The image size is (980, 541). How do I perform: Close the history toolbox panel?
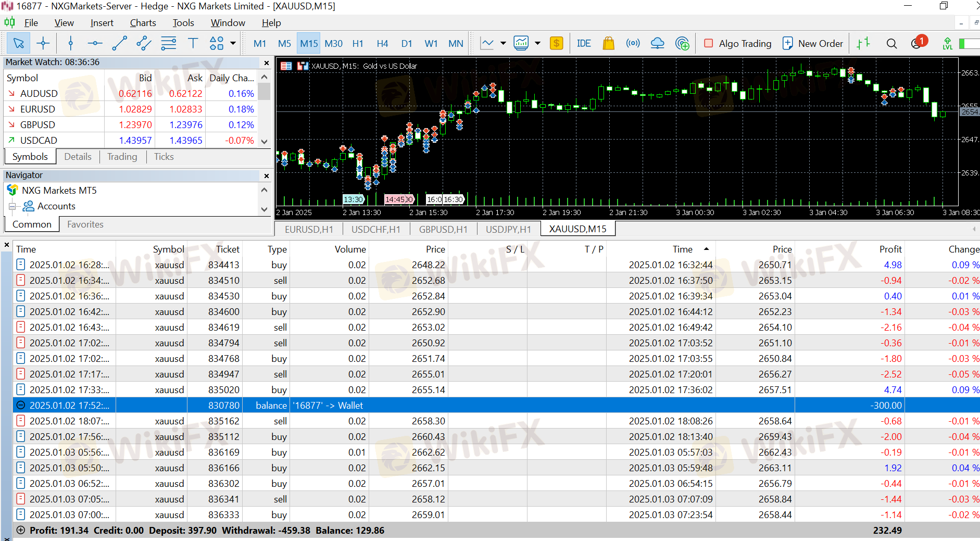[7, 245]
